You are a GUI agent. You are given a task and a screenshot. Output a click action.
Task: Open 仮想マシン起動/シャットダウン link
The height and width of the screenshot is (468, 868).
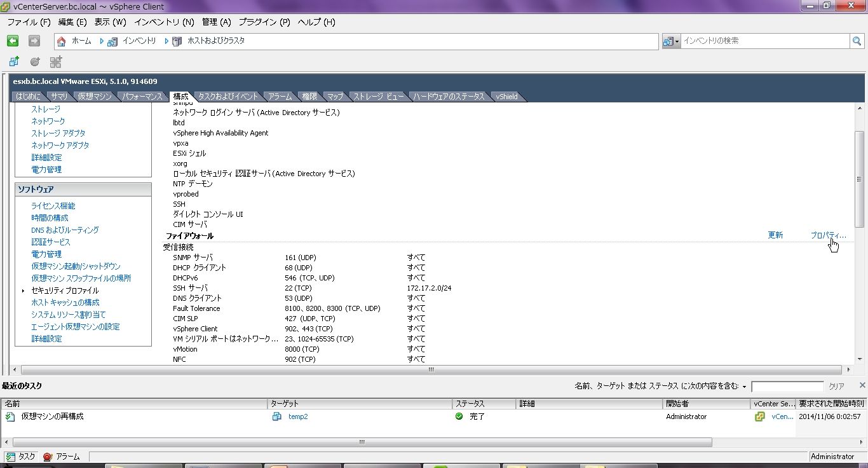(76, 266)
